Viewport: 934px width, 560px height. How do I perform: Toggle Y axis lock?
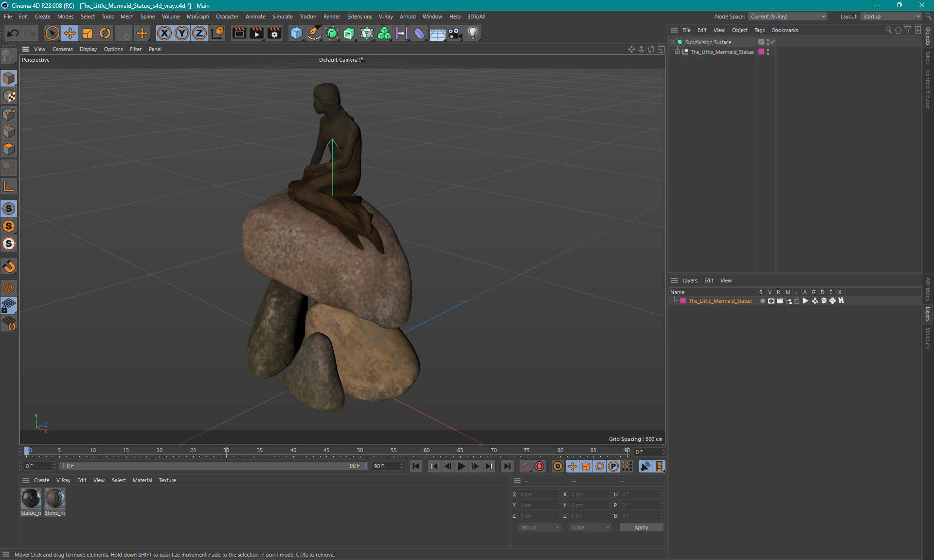pos(182,33)
